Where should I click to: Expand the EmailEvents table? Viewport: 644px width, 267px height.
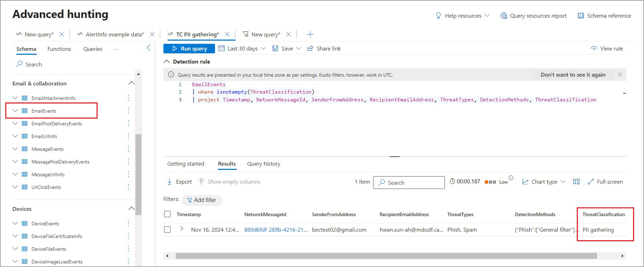pos(15,111)
